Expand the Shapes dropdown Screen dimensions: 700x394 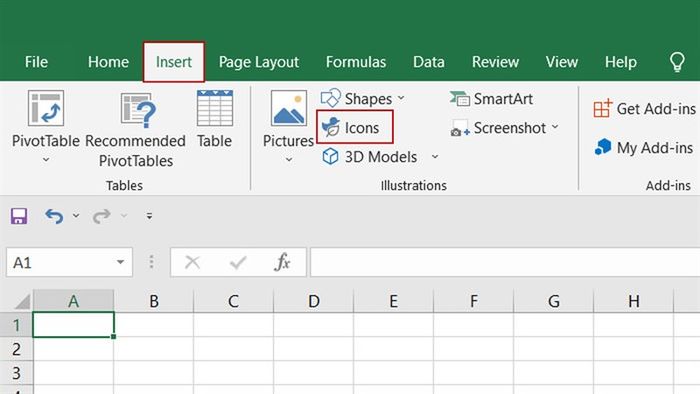[401, 98]
